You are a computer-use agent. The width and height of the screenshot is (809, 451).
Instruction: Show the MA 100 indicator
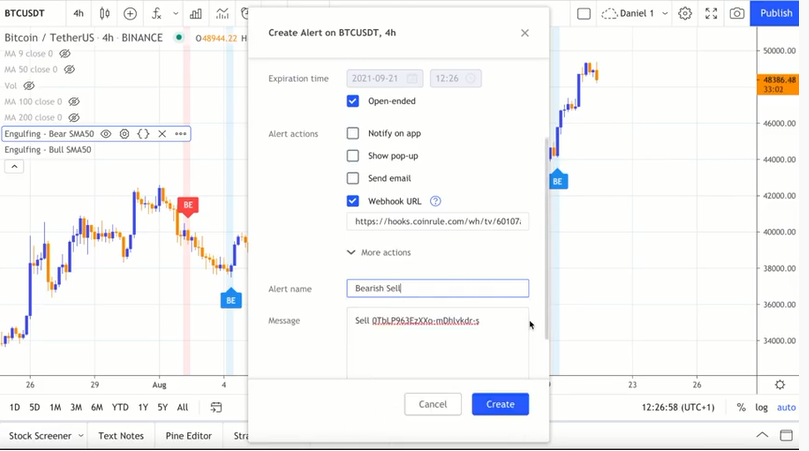74,102
